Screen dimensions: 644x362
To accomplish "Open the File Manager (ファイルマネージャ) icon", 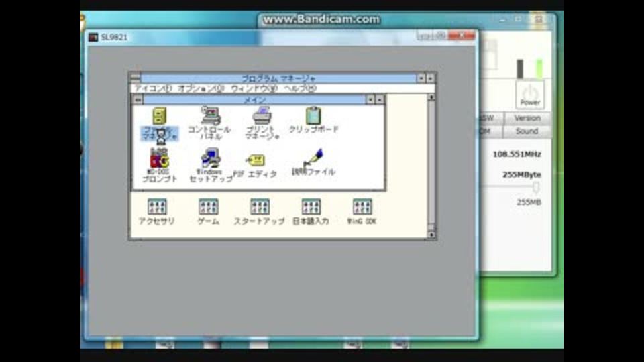I will point(160,123).
